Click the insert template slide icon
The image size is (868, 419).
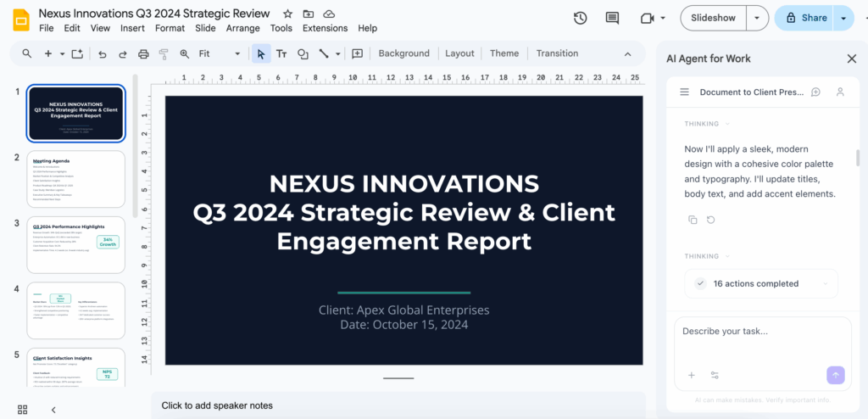coord(77,53)
